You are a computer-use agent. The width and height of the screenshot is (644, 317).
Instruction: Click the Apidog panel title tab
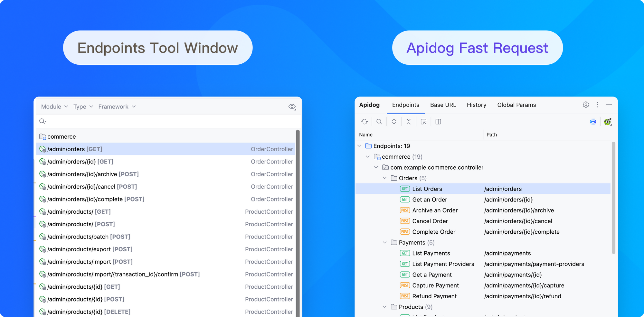(369, 105)
